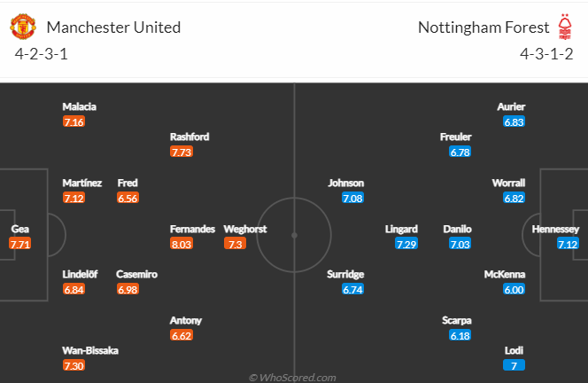Select Antony's 6.62 rating badge
Viewport: 588px width, 383px height.
[182, 335]
